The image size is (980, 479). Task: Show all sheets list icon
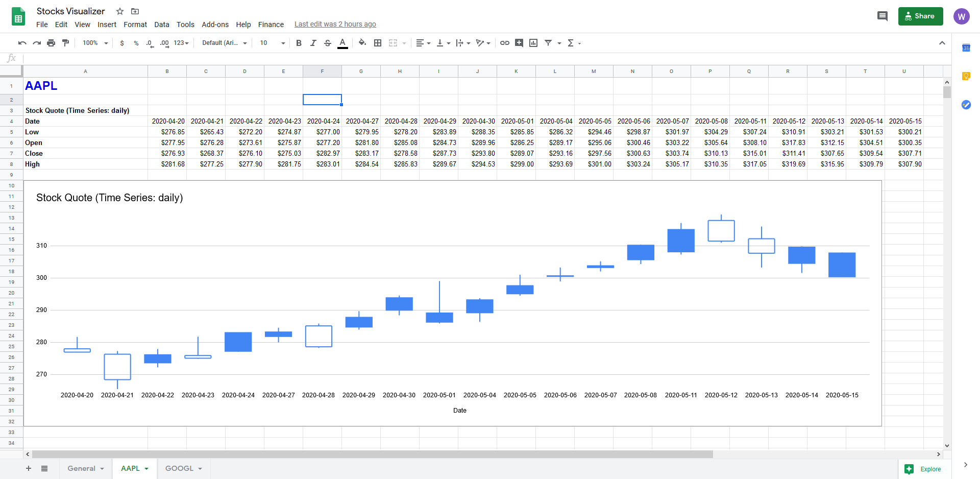click(x=44, y=468)
